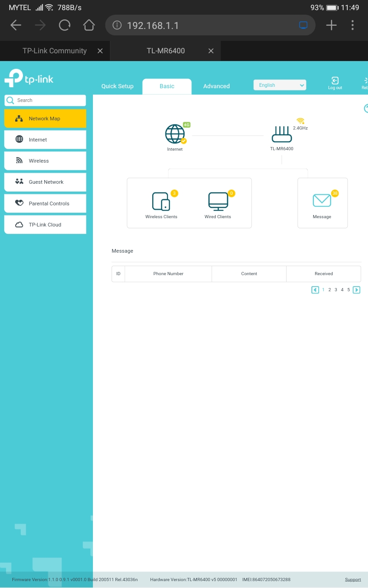
Task: Click the Search field in sidebar
Action: pyautogui.click(x=45, y=100)
